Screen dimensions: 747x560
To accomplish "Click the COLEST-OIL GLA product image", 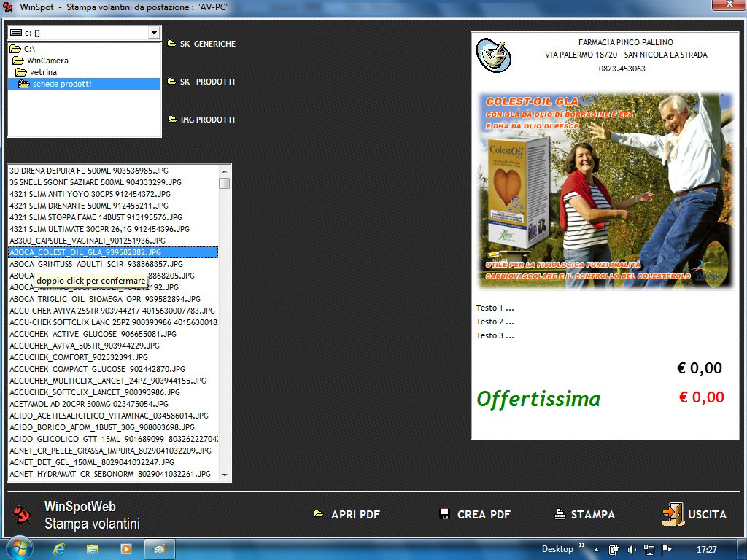I will click(x=605, y=190).
